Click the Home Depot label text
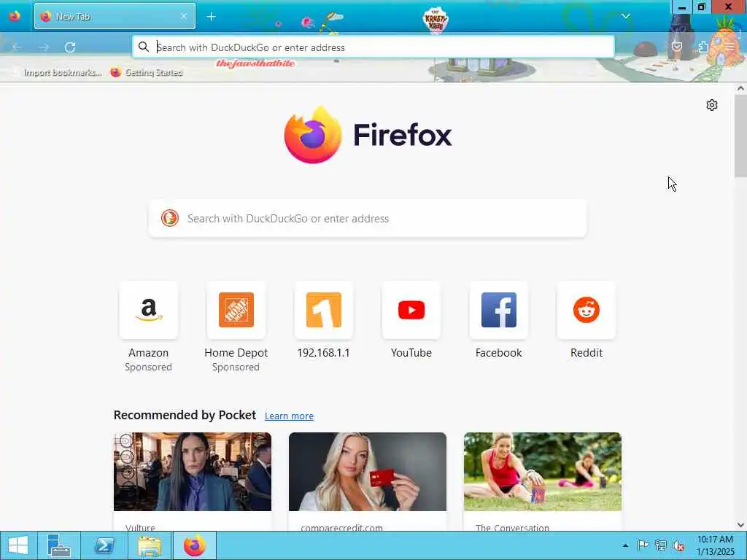This screenshot has height=560, width=747. pos(236,353)
